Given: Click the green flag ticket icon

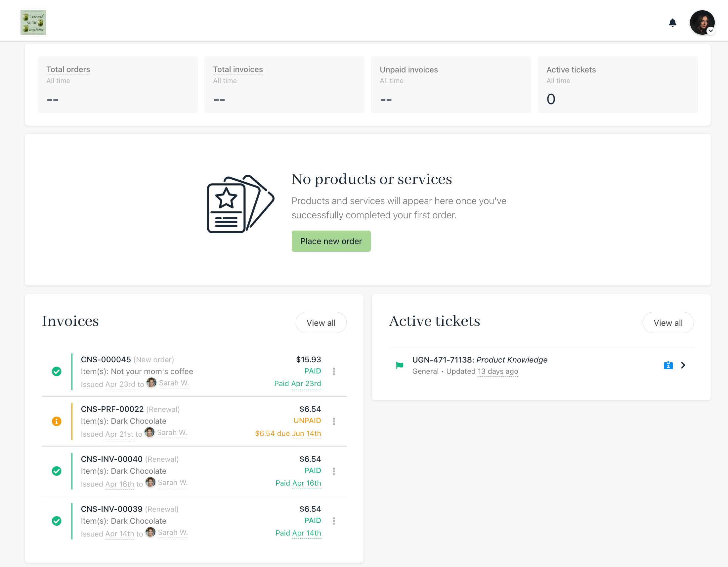Looking at the screenshot, I should pyautogui.click(x=399, y=365).
